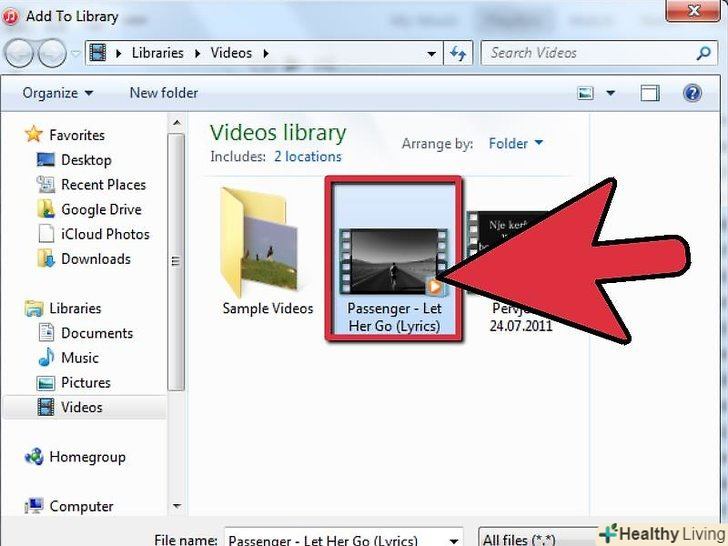Click the 2 locations link
Image resolution: width=728 pixels, height=546 pixels.
(x=307, y=156)
